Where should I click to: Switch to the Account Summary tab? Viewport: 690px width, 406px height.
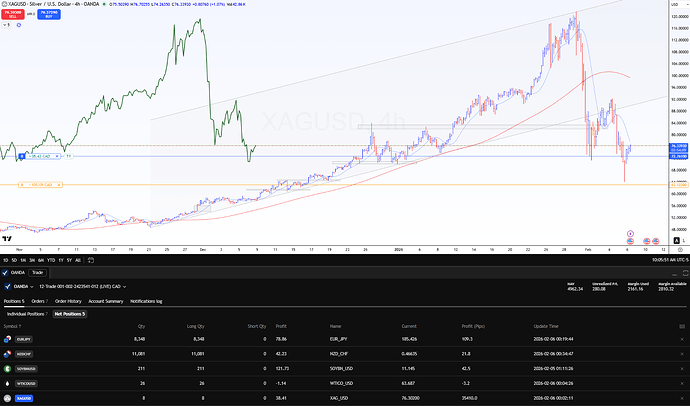(106, 301)
